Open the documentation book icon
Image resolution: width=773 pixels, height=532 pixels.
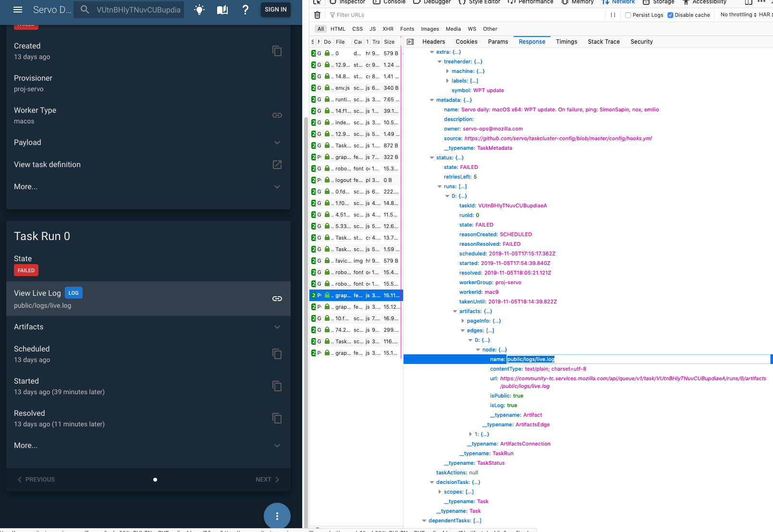222,9
